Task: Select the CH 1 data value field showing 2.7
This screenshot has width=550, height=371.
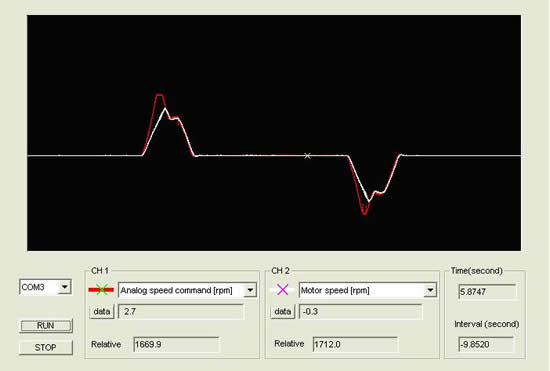Action: coord(181,311)
